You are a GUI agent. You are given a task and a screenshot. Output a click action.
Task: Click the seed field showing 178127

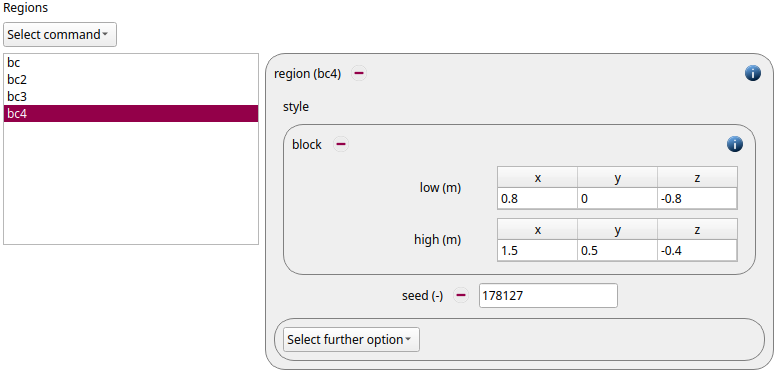tap(548, 296)
